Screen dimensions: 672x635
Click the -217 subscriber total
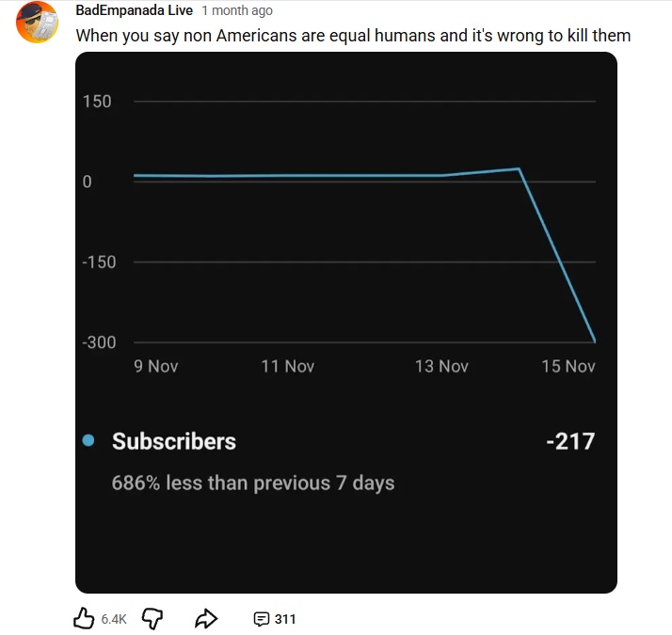pos(569,441)
